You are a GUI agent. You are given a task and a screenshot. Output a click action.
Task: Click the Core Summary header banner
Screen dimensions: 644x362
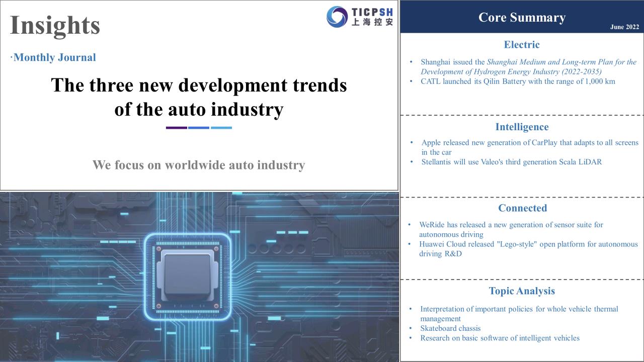tap(522, 18)
